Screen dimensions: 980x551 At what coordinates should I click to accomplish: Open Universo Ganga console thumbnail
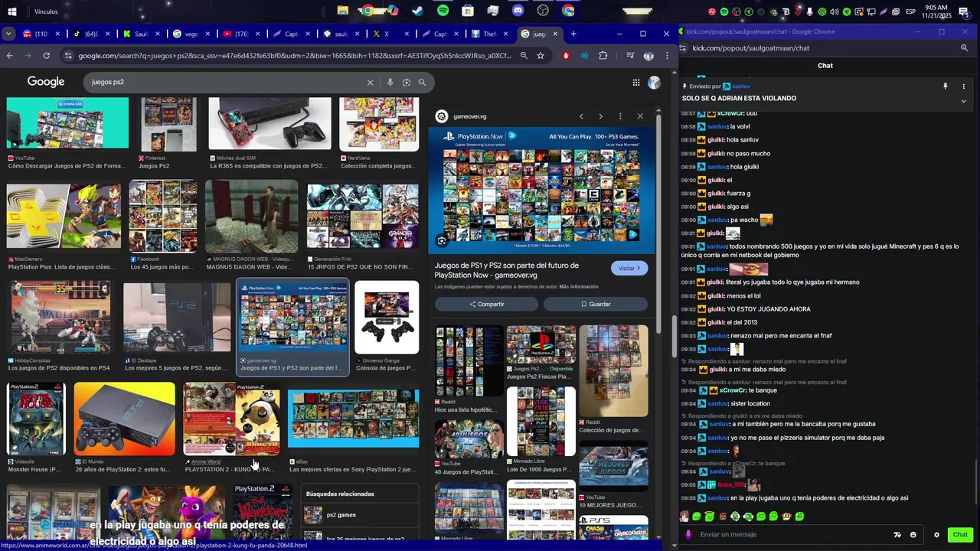pos(387,318)
